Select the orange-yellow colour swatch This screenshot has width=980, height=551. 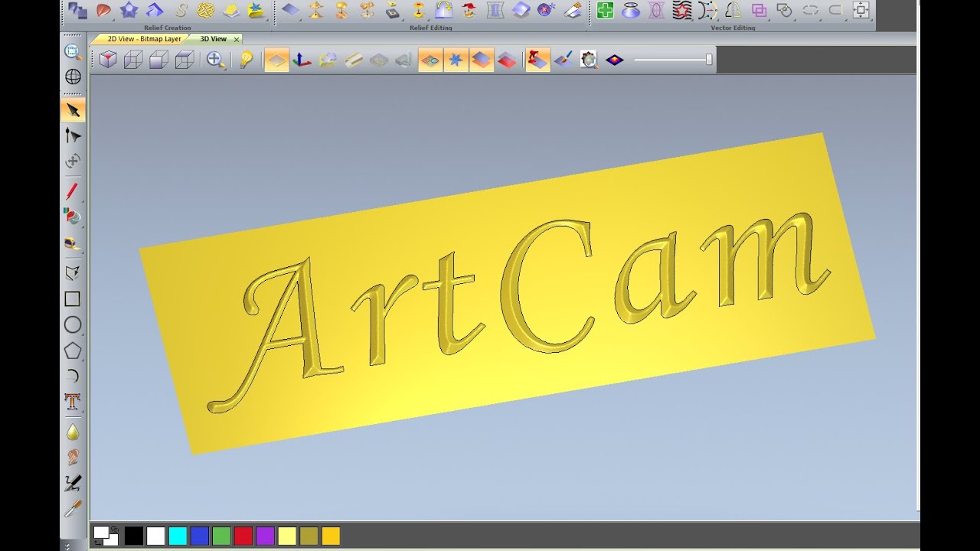tap(331, 536)
